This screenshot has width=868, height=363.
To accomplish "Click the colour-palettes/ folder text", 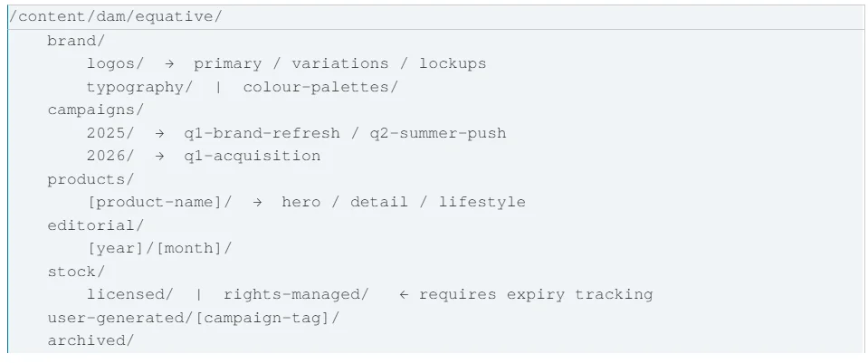I will [320, 87].
